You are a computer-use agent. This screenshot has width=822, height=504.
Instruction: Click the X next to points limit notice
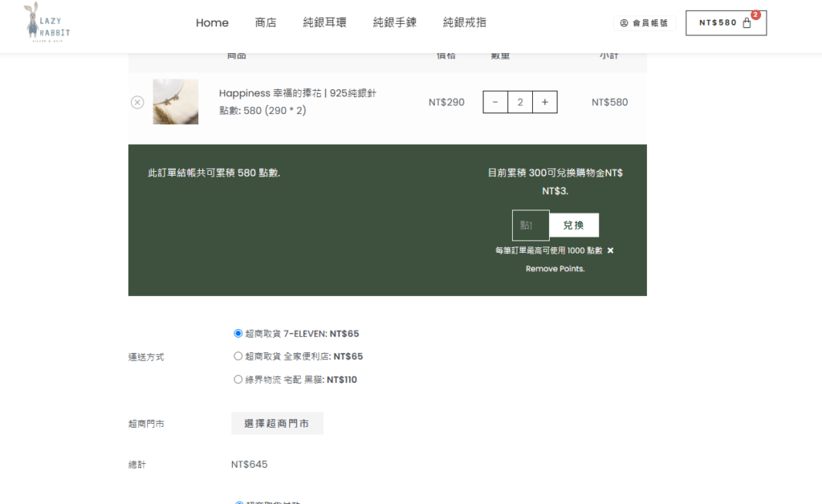(x=610, y=250)
